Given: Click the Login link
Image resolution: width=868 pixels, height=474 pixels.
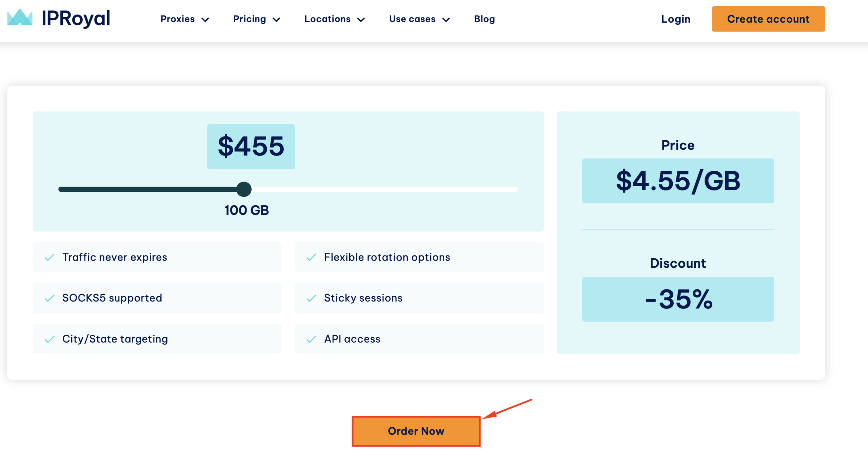Looking at the screenshot, I should [x=675, y=19].
